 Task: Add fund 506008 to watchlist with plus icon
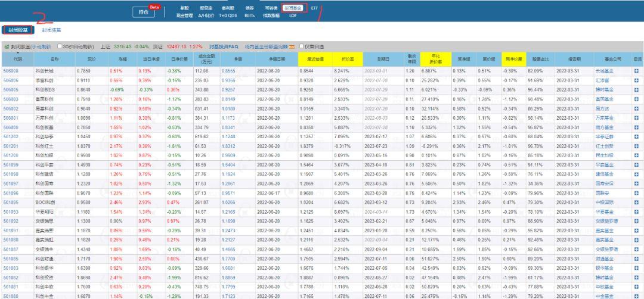point(636,70)
